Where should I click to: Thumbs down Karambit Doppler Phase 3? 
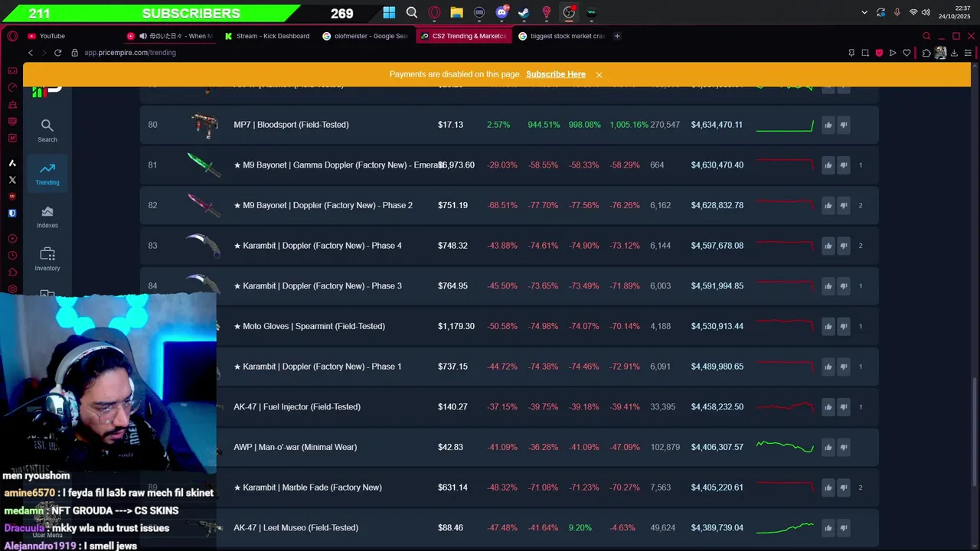click(844, 286)
